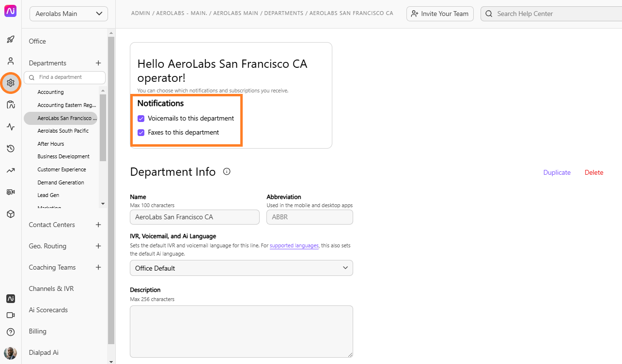This screenshot has width=622, height=364.
Task: Open Channels & IVR section
Action: [51, 288]
